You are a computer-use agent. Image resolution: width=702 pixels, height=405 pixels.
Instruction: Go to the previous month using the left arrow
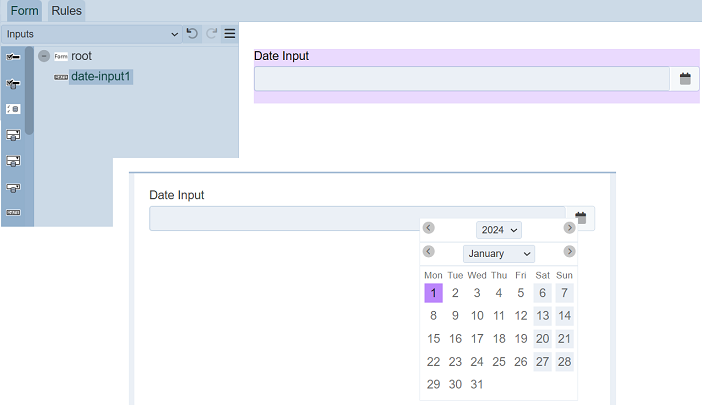point(428,252)
